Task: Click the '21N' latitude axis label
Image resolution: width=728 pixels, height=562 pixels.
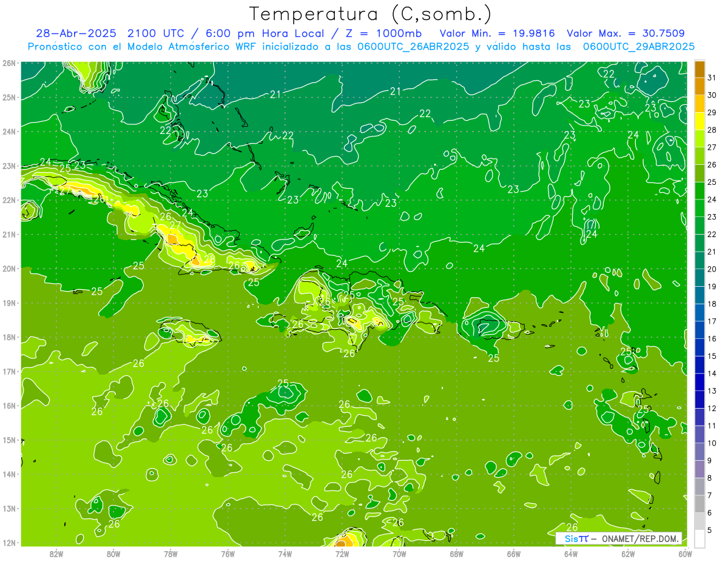Action: [10, 234]
